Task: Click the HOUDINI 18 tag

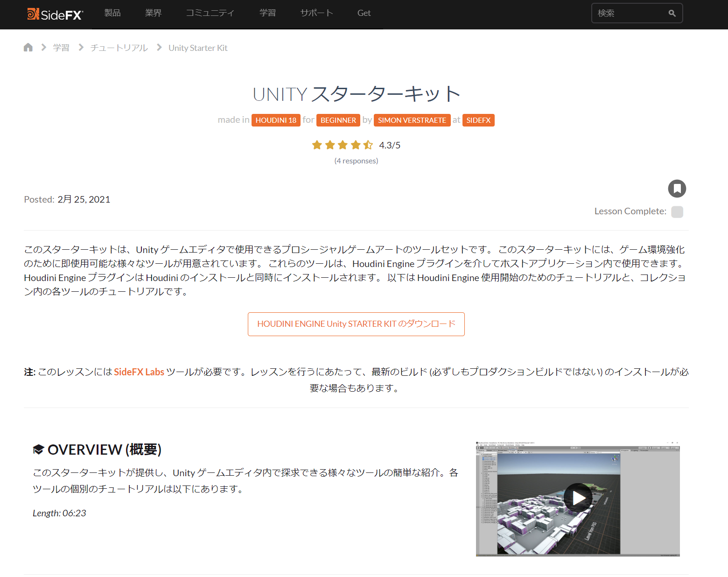Action: click(x=276, y=120)
